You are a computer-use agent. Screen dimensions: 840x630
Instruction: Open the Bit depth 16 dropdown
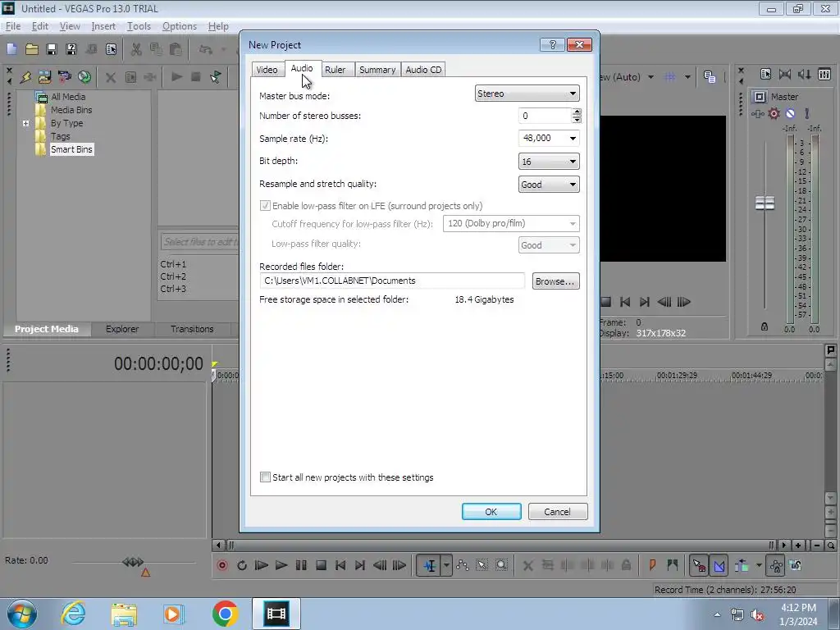click(x=549, y=162)
